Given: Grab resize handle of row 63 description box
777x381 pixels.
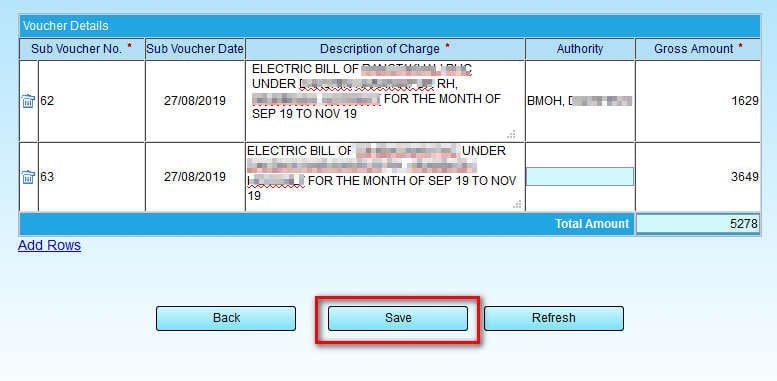Looking at the screenshot, I should tap(517, 204).
